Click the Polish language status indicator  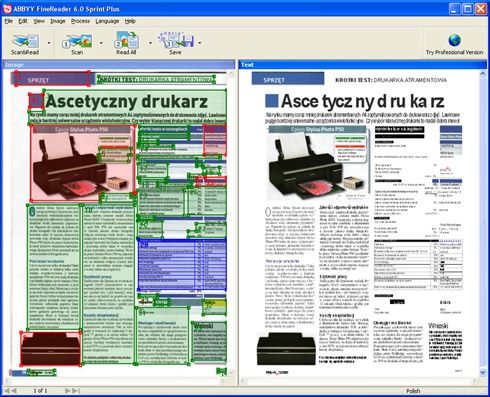tap(413, 391)
